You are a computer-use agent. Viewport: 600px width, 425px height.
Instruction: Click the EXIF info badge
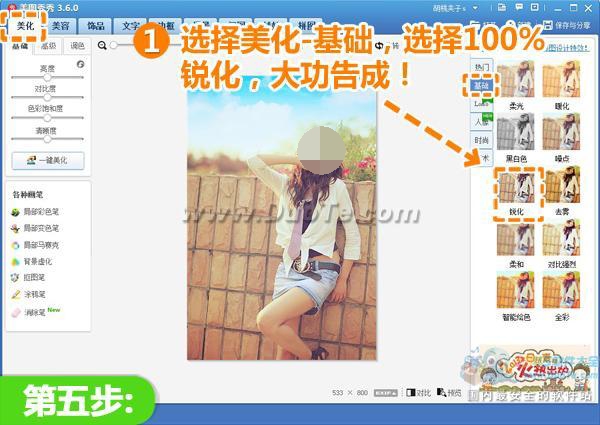pos(387,393)
